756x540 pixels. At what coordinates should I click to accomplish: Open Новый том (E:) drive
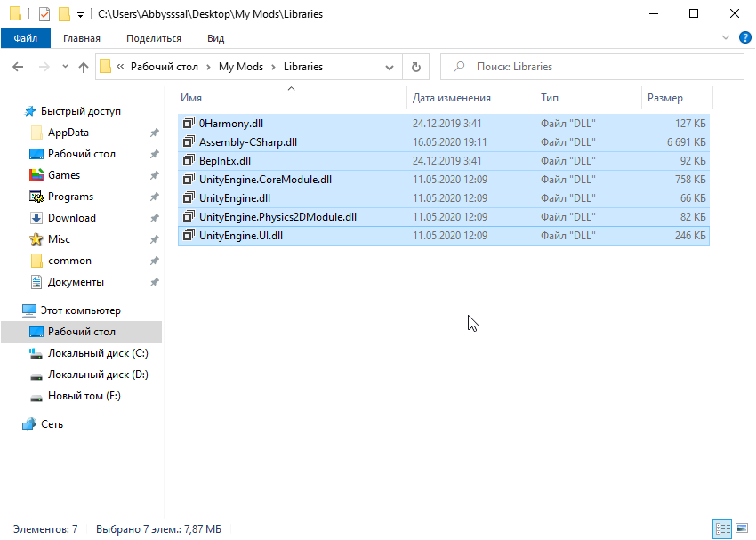point(84,396)
